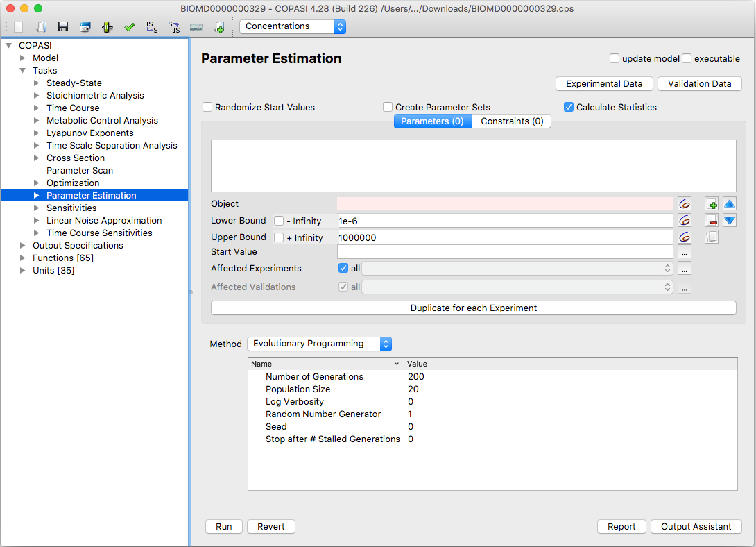Open the sliders toolbar icon
Screen dimensions: 756x547
(x=107, y=27)
